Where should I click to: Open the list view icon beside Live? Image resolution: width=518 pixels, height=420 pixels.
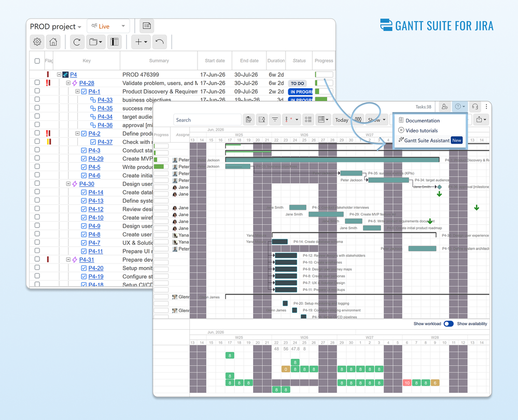click(x=147, y=26)
